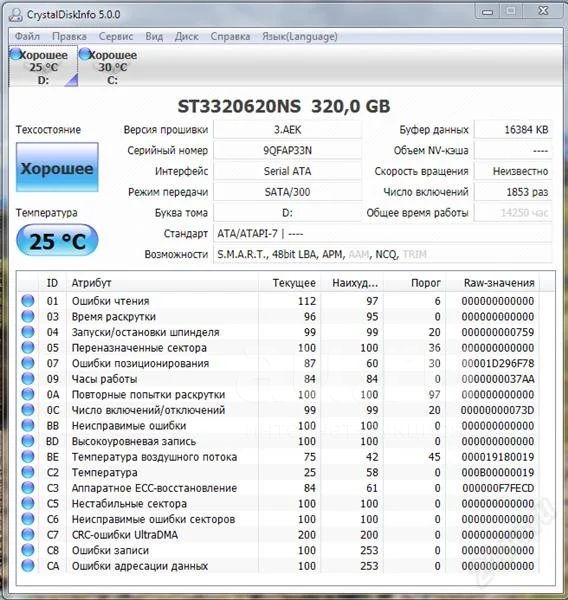The image size is (568, 600).
Task: Select the D: disk tab with 25 °C
Action: pos(43,67)
